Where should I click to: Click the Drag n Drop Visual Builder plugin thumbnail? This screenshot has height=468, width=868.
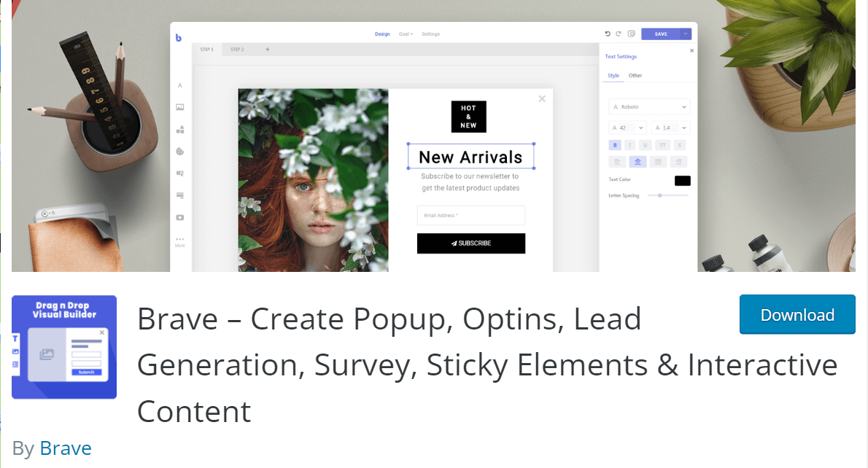coord(64,347)
